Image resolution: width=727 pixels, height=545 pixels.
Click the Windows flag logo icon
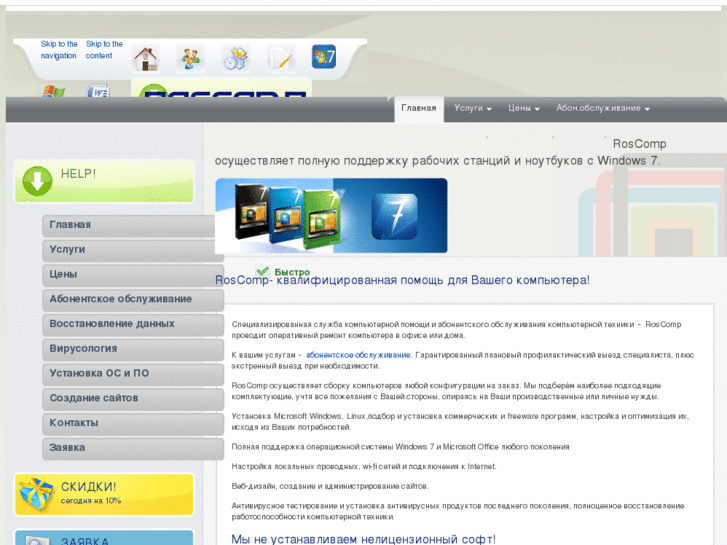54,91
